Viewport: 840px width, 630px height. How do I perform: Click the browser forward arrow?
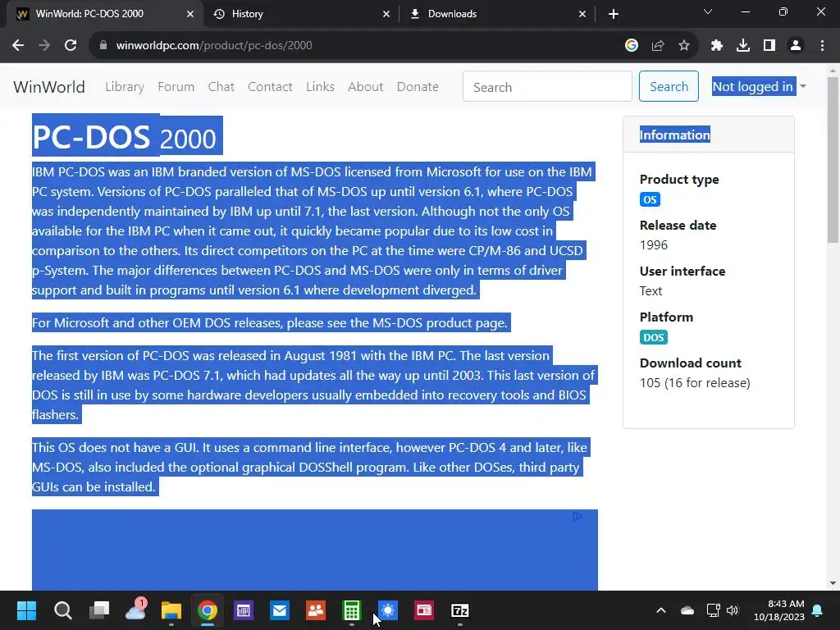point(44,46)
